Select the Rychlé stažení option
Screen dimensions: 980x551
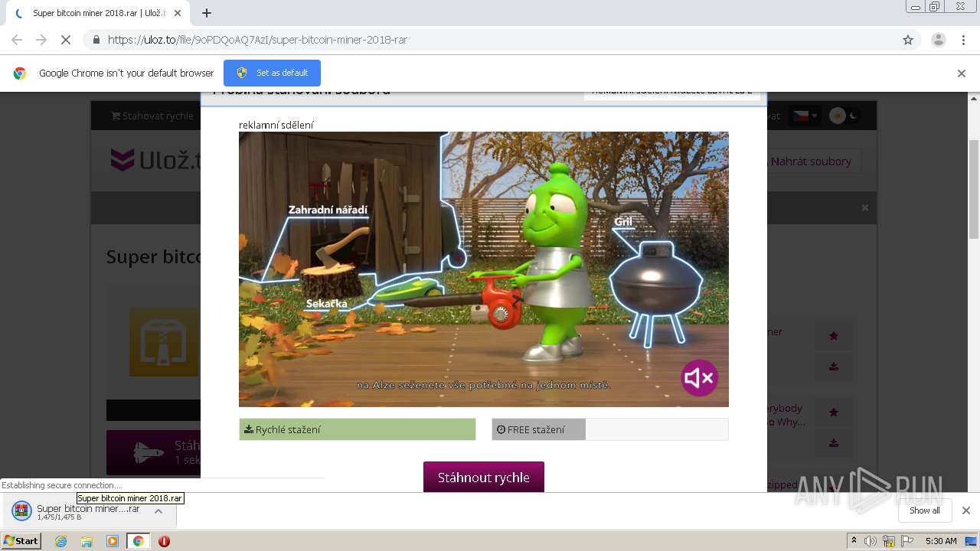click(358, 429)
